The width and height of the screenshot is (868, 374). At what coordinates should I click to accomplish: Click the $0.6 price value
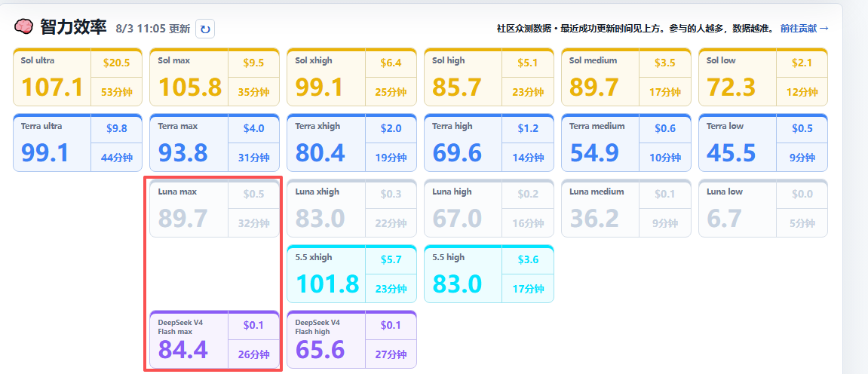(665, 128)
